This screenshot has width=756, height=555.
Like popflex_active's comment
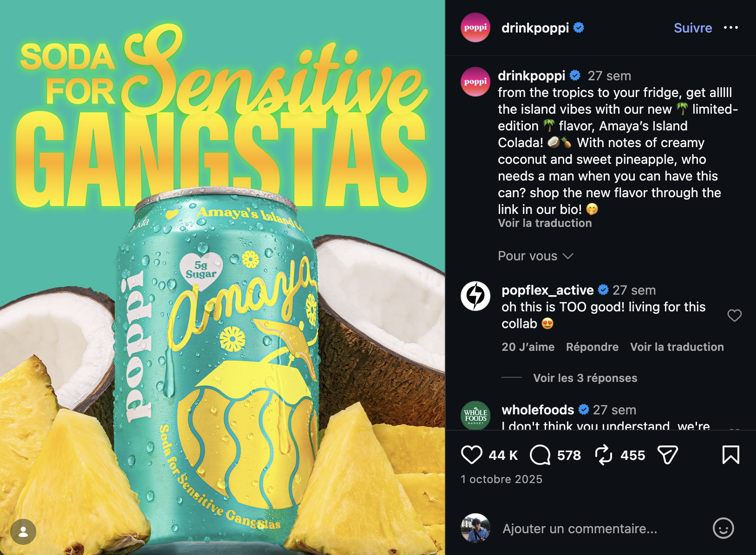[x=735, y=316]
